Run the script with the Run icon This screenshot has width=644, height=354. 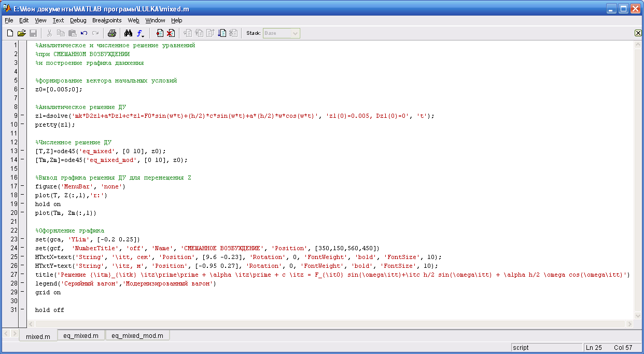[x=222, y=33]
